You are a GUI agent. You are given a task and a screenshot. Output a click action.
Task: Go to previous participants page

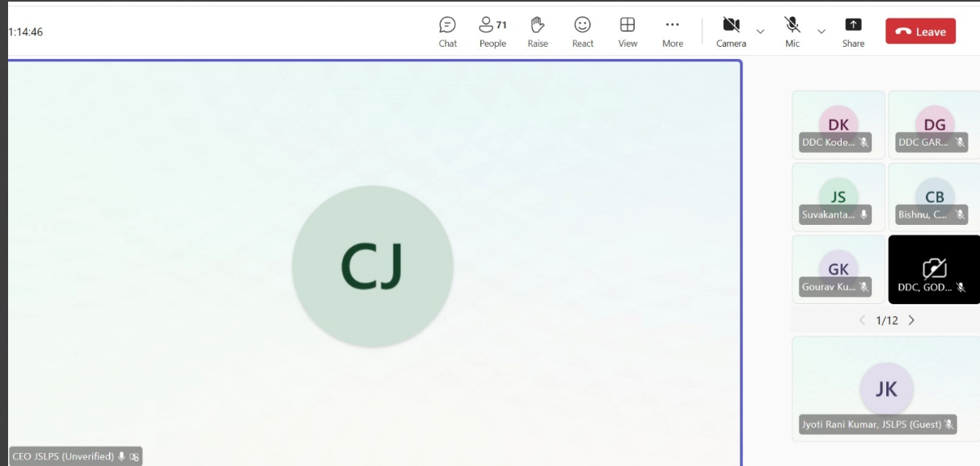[x=862, y=320]
